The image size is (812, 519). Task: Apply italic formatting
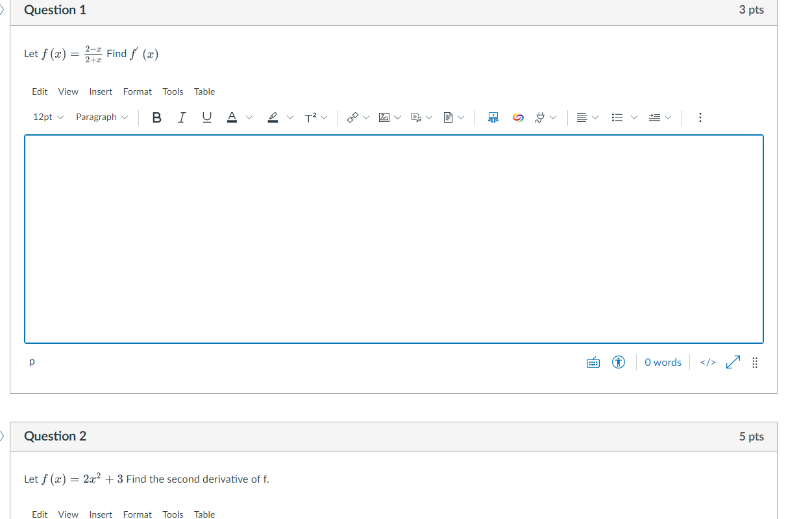click(x=182, y=117)
